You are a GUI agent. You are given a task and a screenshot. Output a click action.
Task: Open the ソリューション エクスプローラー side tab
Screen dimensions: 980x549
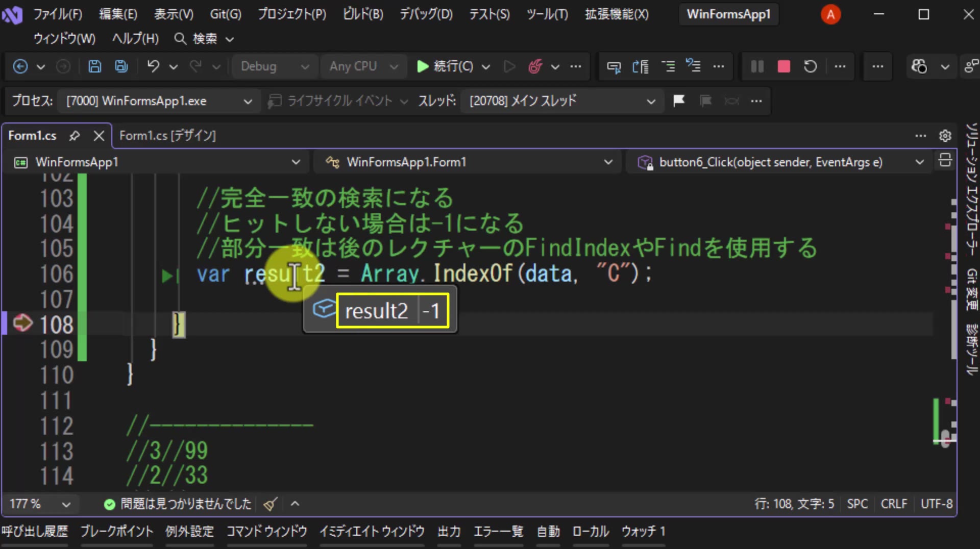tap(971, 189)
